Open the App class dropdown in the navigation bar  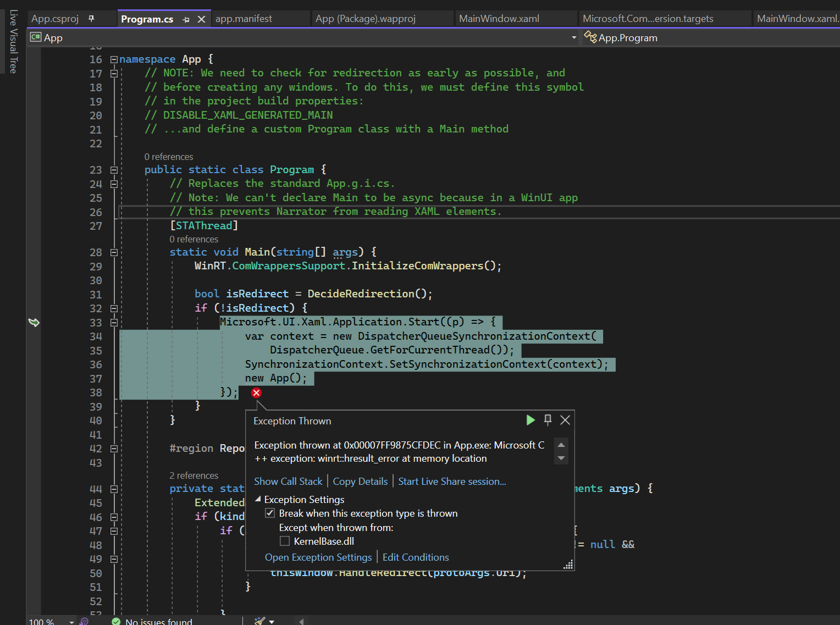tap(574, 37)
